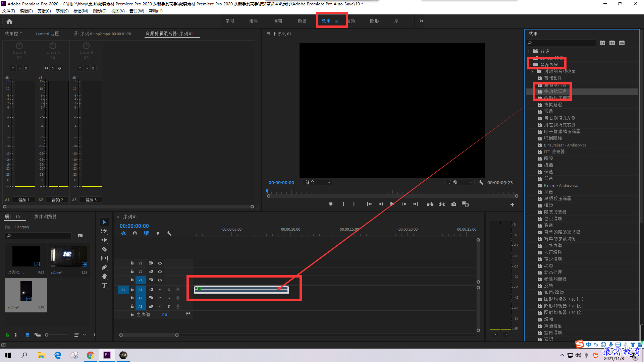Select the 降噪 audio effect

point(548,158)
